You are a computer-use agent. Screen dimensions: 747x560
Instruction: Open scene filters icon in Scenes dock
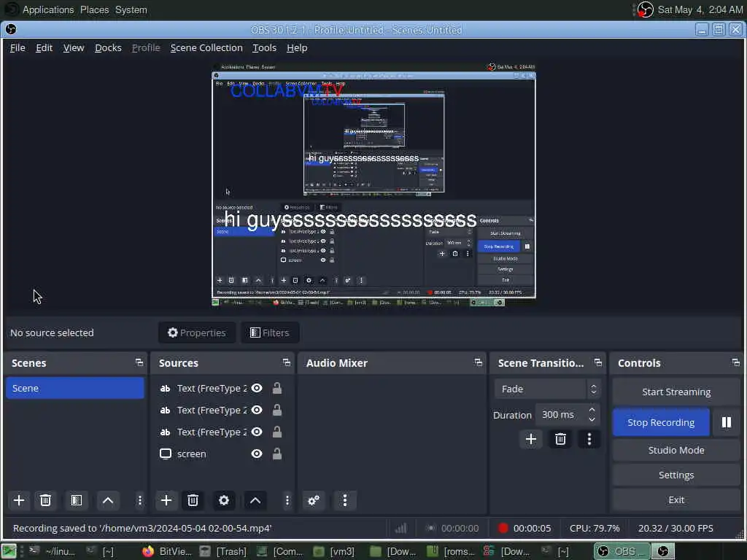click(76, 500)
